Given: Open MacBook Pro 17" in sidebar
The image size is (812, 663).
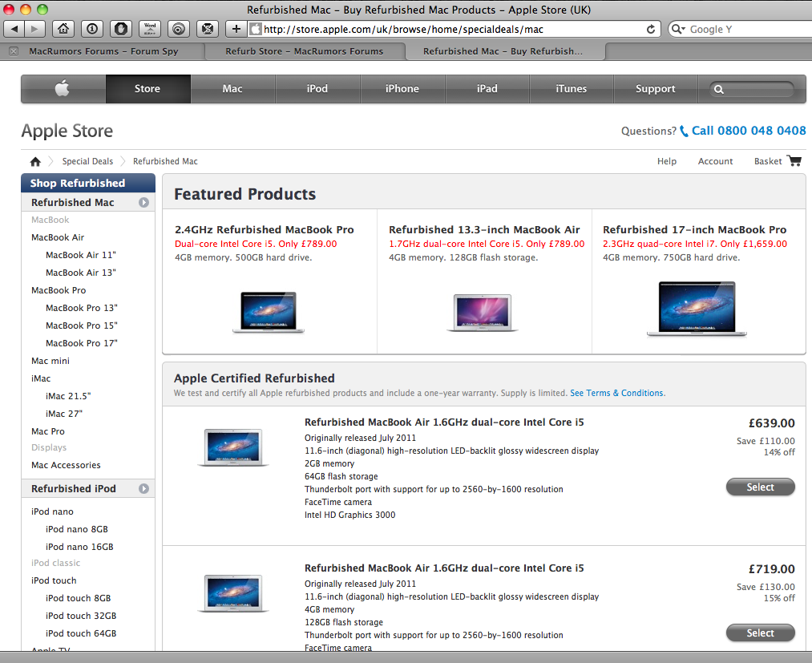Looking at the screenshot, I should pos(82,343).
